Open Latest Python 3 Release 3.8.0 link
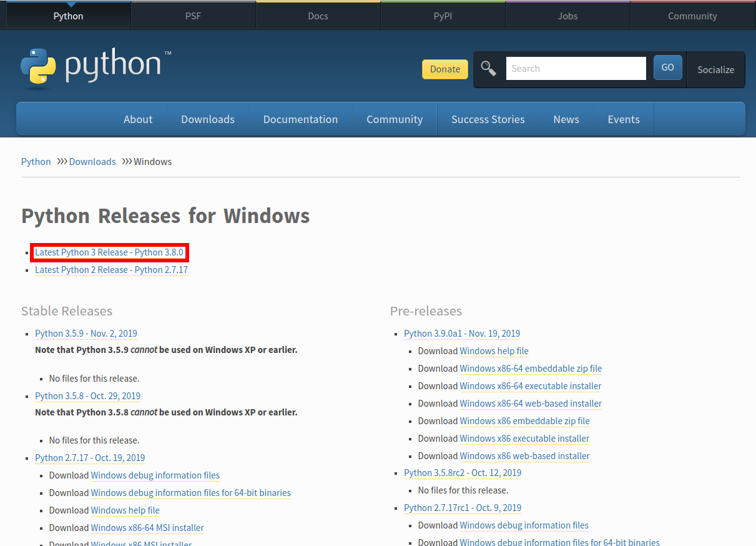Viewport: 756px width, 546px height. pyautogui.click(x=109, y=252)
